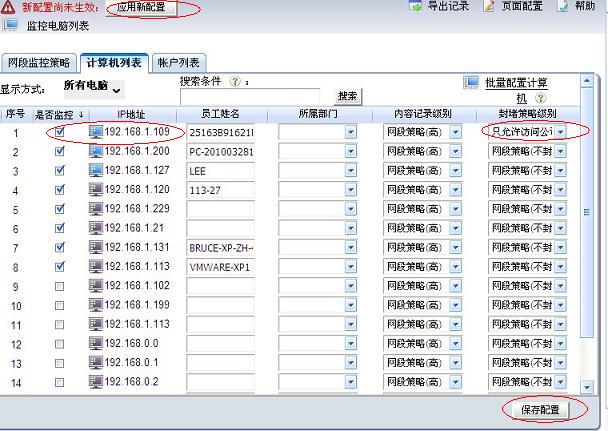Click the export records icon (导出记录)

coord(416,6)
